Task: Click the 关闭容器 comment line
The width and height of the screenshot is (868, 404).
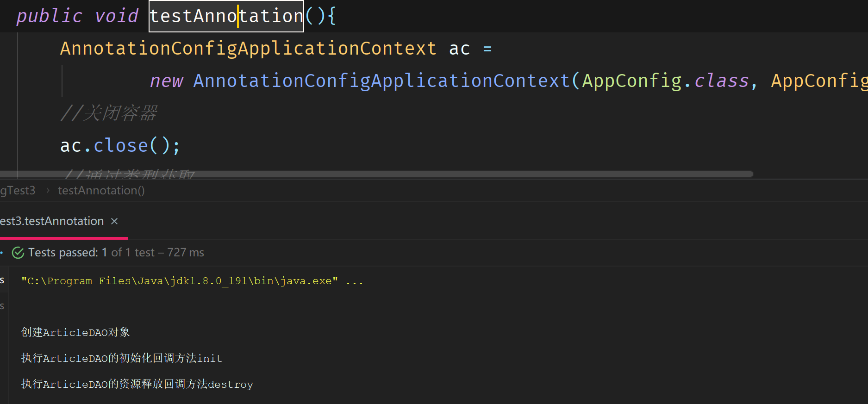Action: (x=109, y=113)
